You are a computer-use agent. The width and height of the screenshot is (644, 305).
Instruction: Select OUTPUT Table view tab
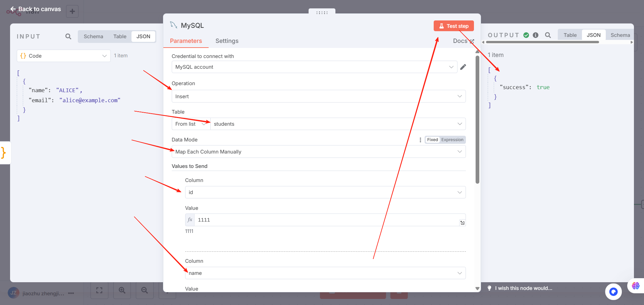pyautogui.click(x=570, y=35)
